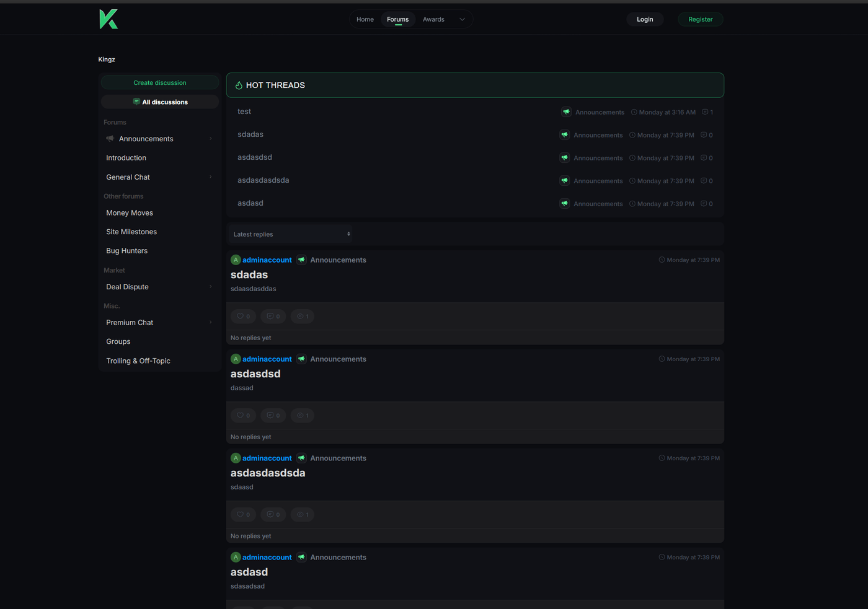Expand the Announcements forum chevron in sidebar
This screenshot has width=868, height=609.
pyautogui.click(x=211, y=139)
